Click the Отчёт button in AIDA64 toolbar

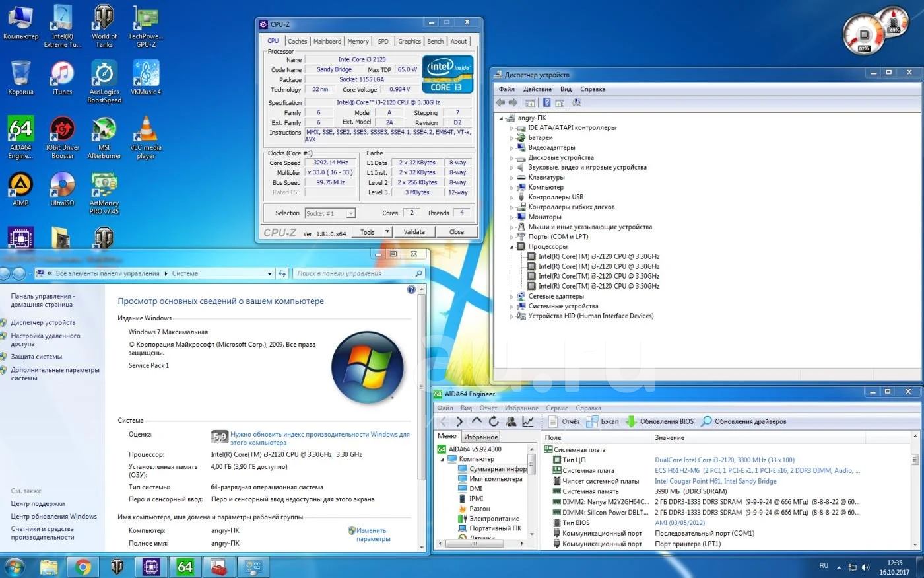[564, 421]
